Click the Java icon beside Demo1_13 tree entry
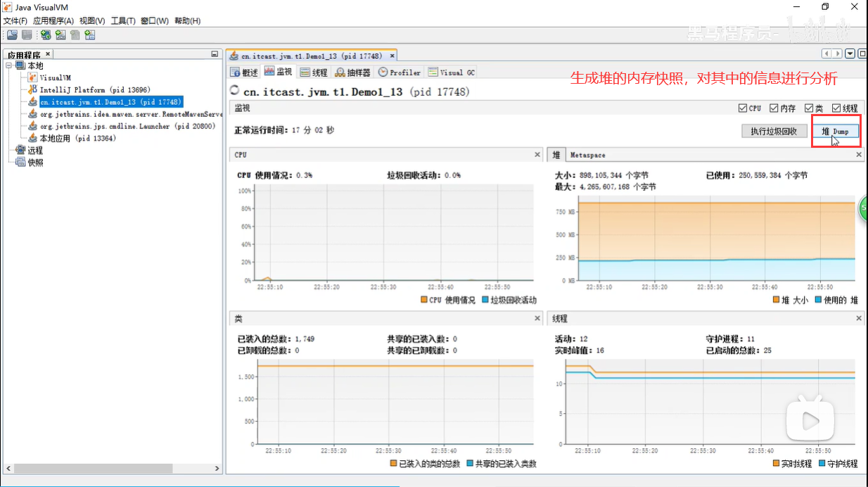Image resolution: width=868 pixels, height=487 pixels. click(x=32, y=102)
